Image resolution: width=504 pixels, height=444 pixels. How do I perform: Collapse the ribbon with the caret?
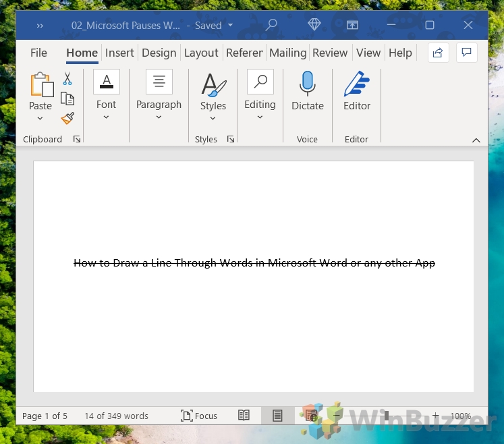coord(476,140)
